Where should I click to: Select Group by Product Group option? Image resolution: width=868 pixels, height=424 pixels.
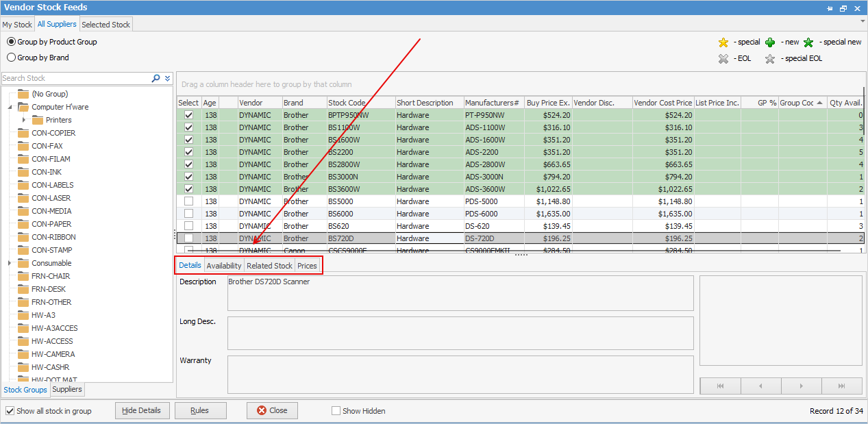tap(11, 42)
